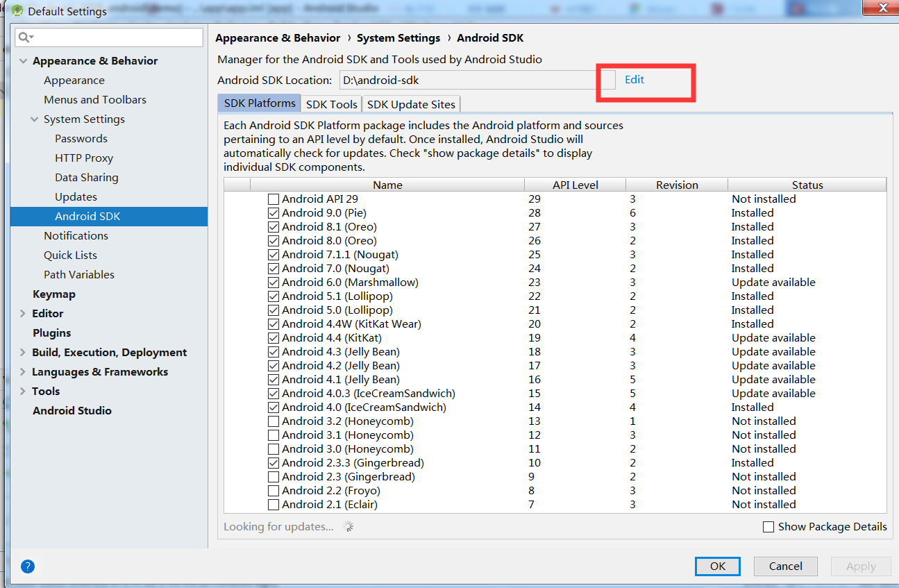Open Passwords settings page

click(81, 139)
